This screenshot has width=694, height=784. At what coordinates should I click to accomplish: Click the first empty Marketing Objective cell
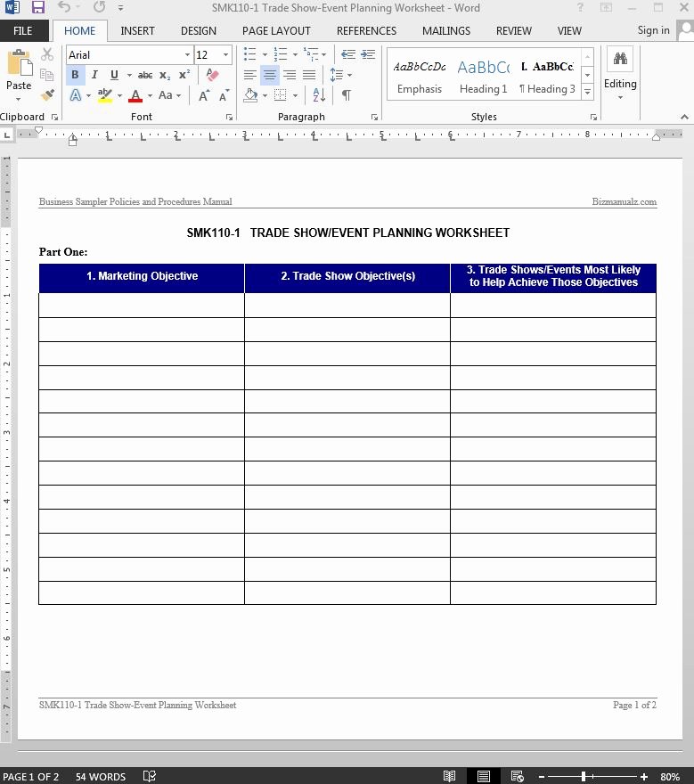[x=142, y=305]
